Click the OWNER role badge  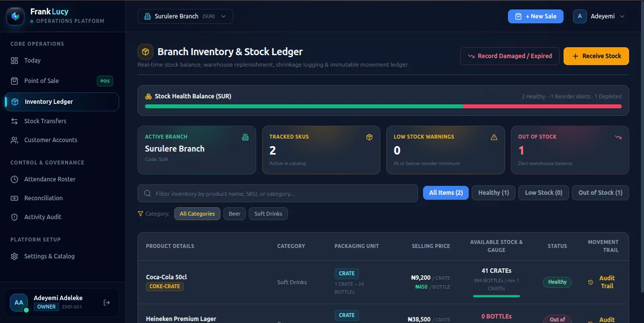pyautogui.click(x=47, y=307)
